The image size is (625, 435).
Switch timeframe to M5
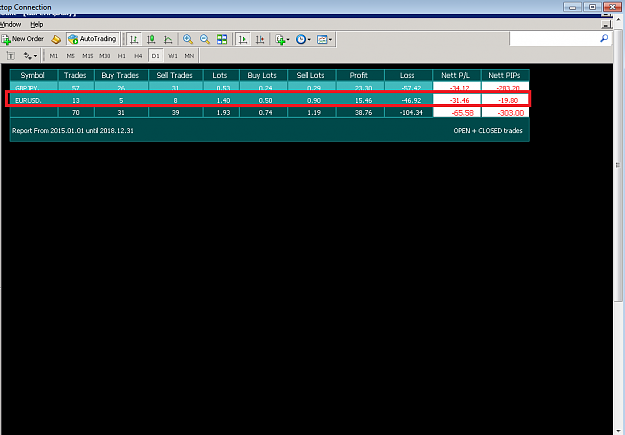click(71, 56)
